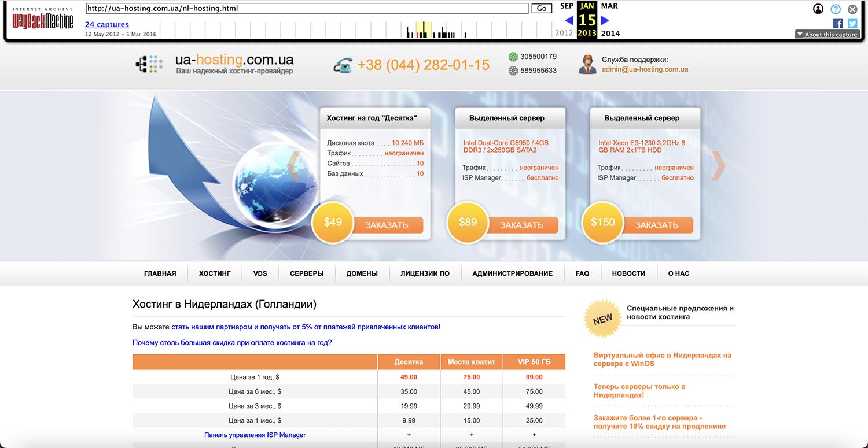Click the $150 price badge
This screenshot has width=868, height=448.
(602, 222)
